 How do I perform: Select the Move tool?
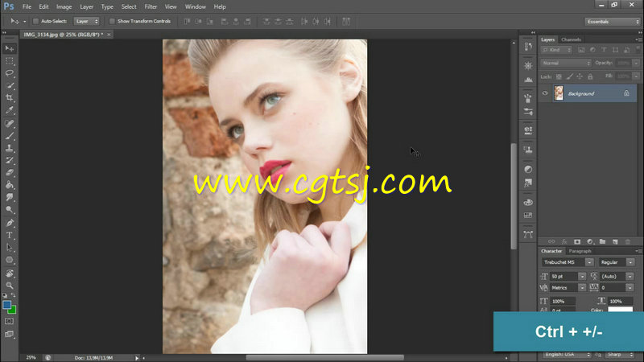click(10, 48)
